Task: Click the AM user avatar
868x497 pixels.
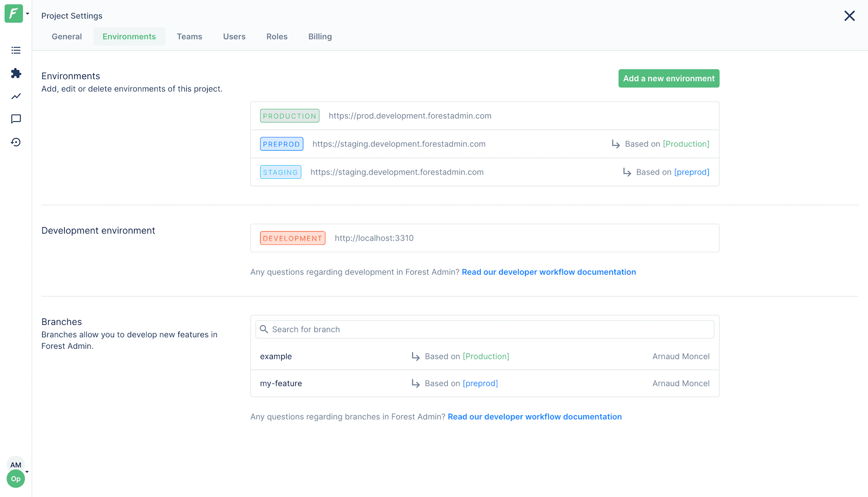Action: 16,464
